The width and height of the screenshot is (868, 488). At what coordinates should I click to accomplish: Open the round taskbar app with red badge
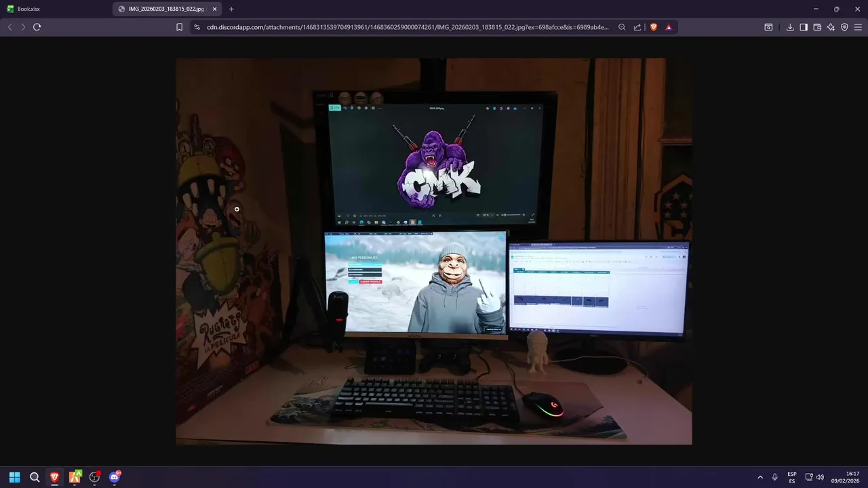click(x=95, y=477)
